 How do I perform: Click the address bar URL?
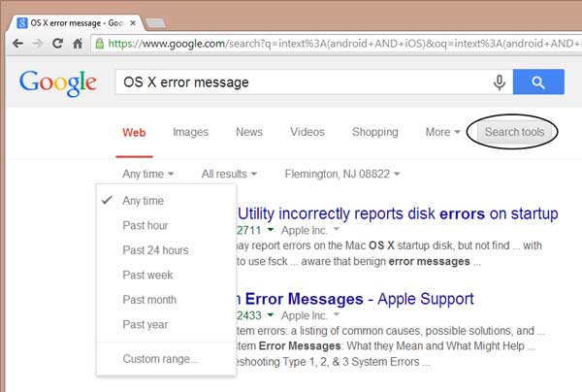coord(343,44)
